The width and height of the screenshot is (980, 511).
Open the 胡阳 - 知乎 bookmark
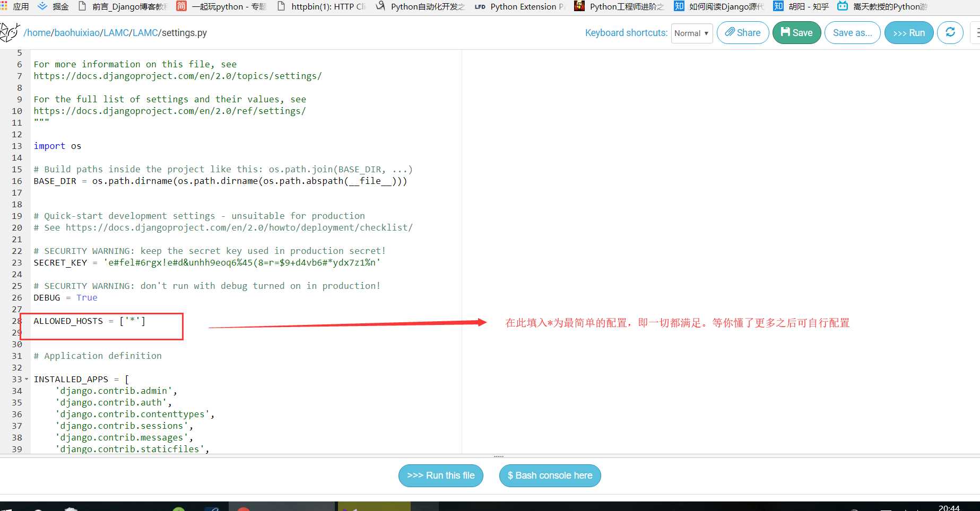pyautogui.click(x=801, y=6)
